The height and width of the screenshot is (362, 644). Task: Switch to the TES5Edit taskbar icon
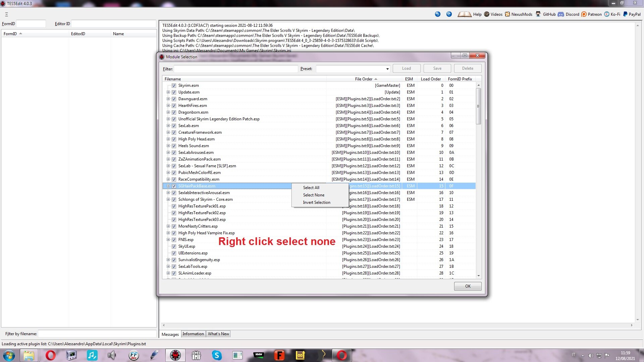pos(175,355)
